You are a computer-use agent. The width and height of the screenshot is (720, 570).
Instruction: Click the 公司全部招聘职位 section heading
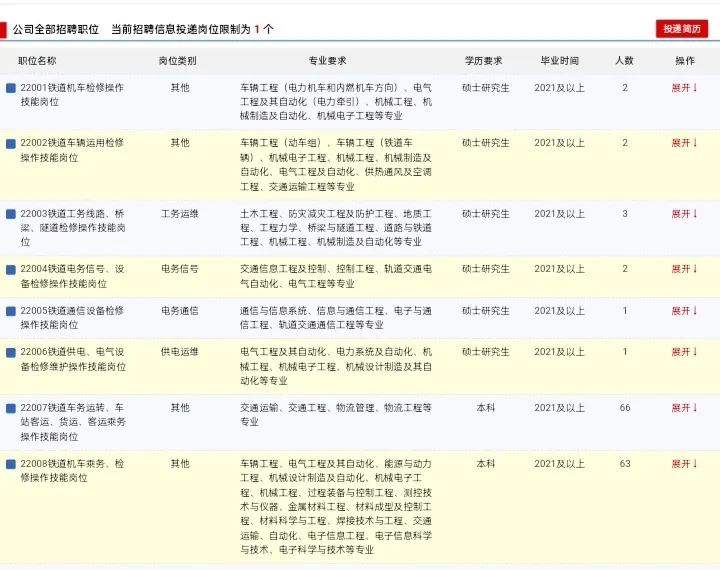pyautogui.click(x=56, y=30)
